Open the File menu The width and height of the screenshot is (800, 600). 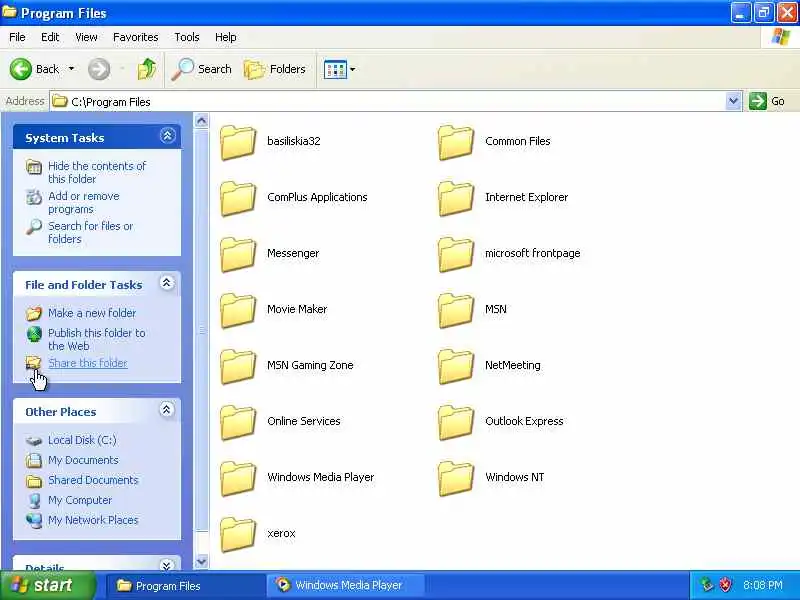17,37
